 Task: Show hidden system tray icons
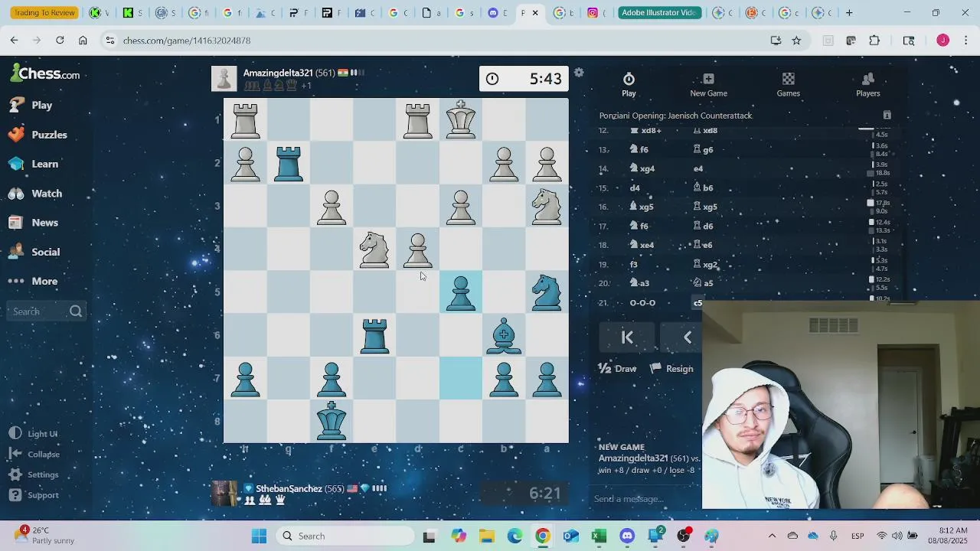772,536
